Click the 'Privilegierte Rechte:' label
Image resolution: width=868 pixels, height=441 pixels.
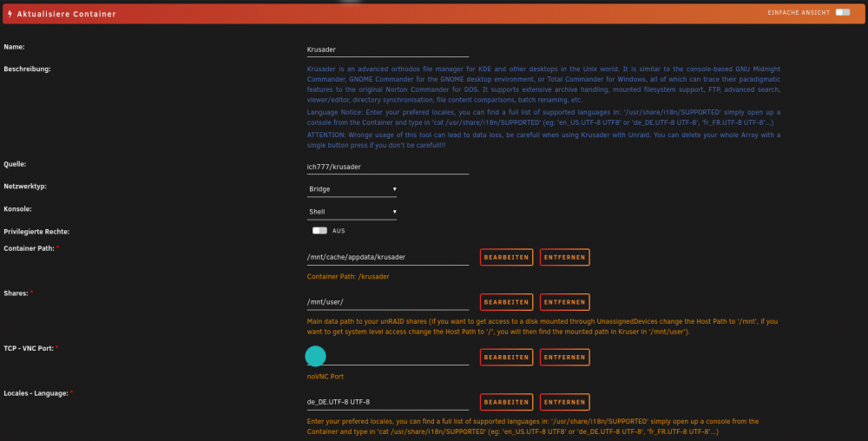click(36, 232)
